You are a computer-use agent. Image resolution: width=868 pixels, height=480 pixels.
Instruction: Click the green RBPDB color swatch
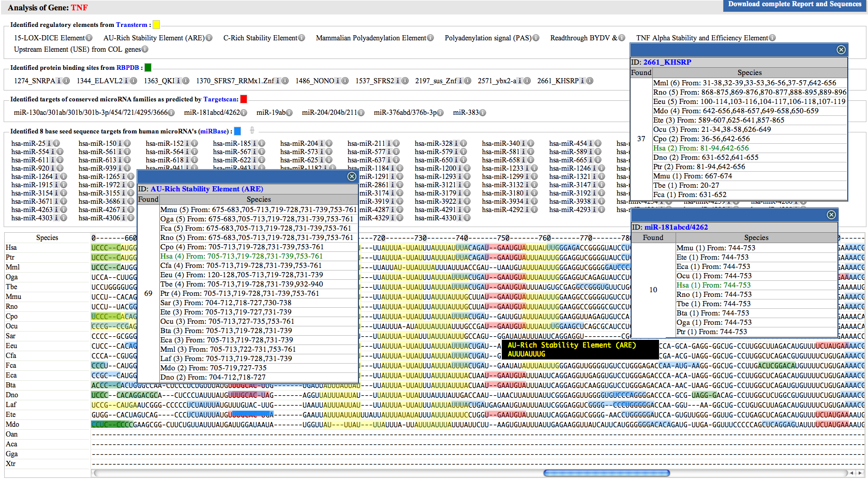click(148, 67)
